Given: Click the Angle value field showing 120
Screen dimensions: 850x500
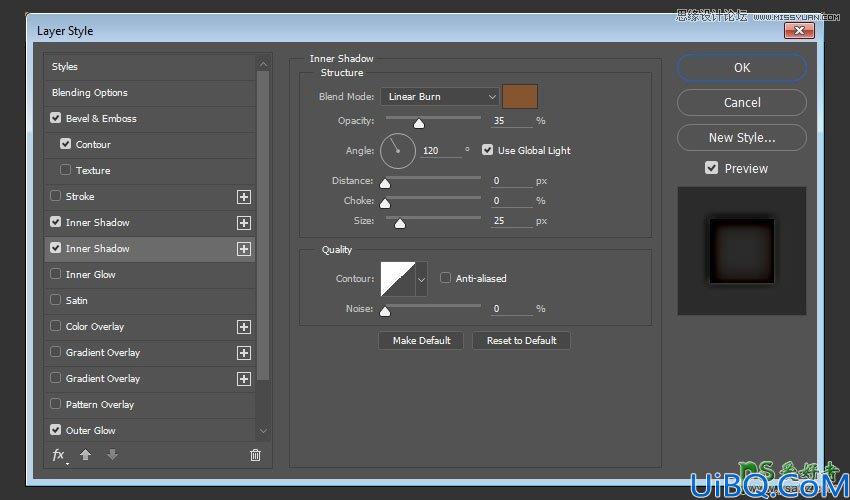Looking at the screenshot, I should 441,151.
